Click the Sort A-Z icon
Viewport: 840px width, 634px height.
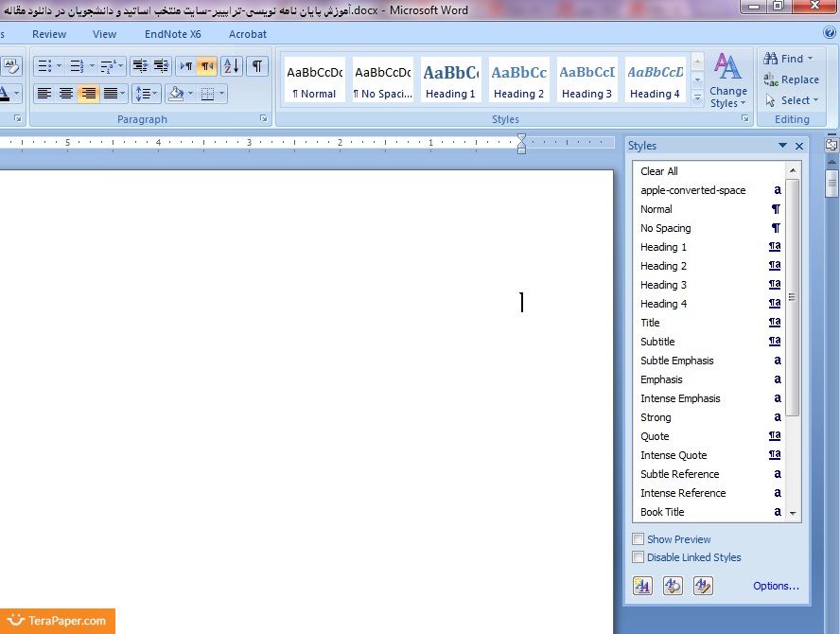pyautogui.click(x=232, y=66)
